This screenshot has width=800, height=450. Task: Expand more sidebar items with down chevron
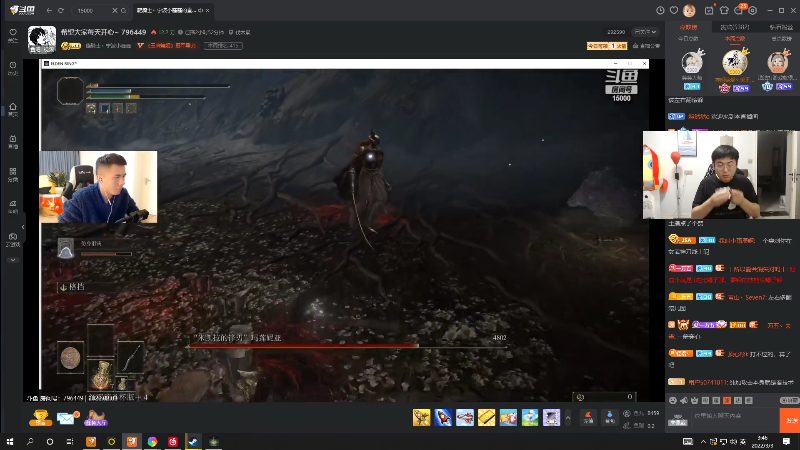point(13,260)
